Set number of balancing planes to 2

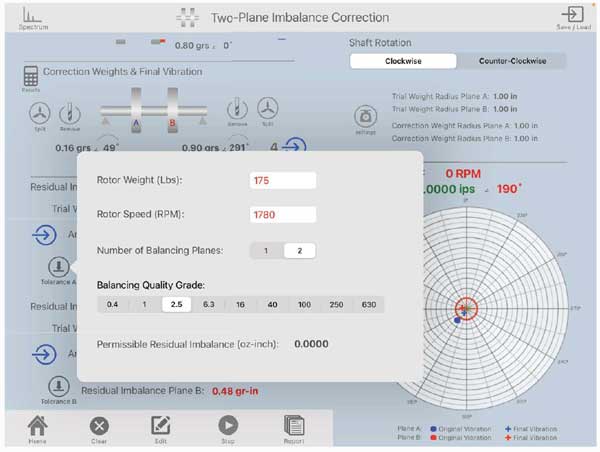click(x=300, y=251)
